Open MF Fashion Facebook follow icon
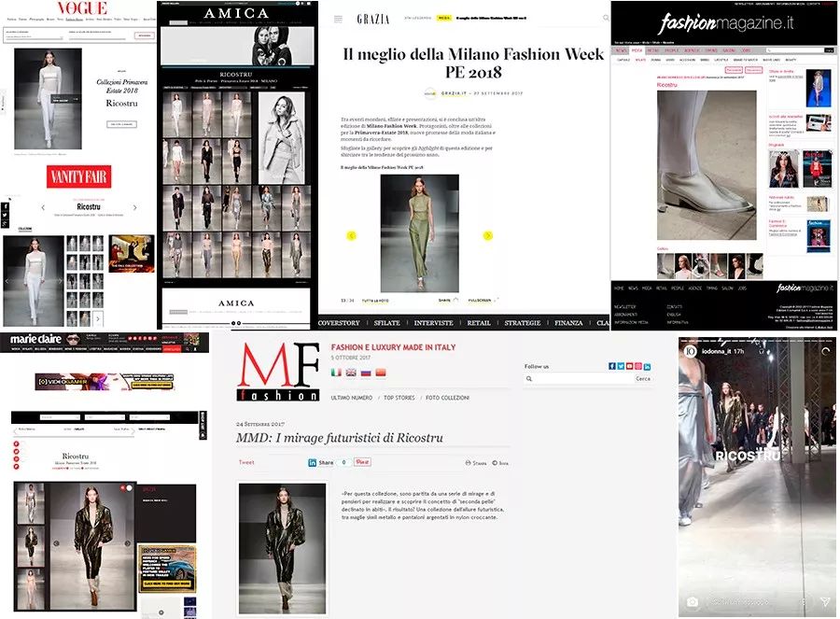Image resolution: width=840 pixels, height=619 pixels. click(x=611, y=366)
